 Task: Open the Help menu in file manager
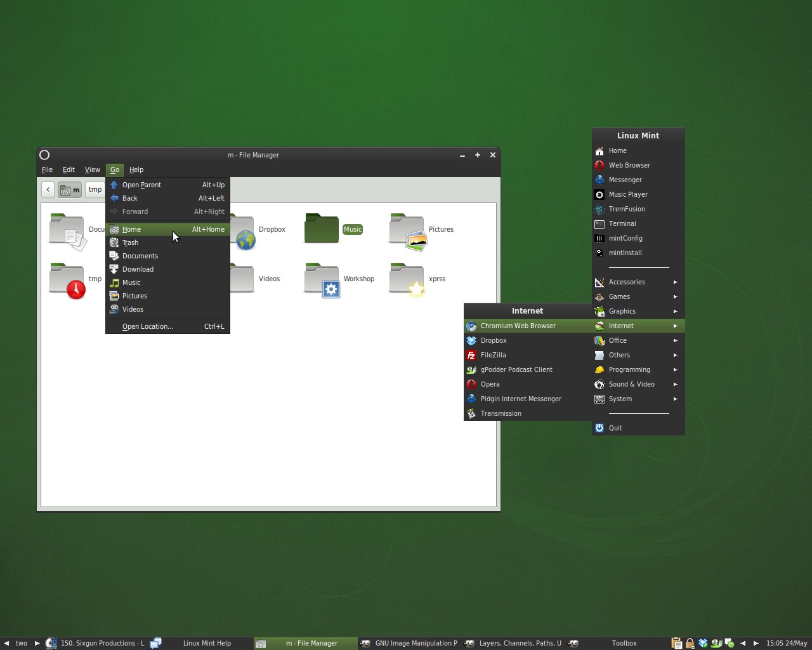136,169
